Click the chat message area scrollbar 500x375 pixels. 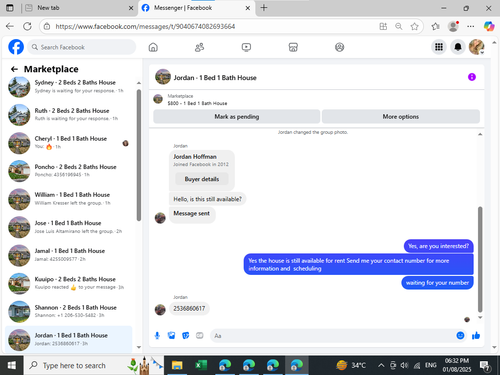(x=480, y=259)
